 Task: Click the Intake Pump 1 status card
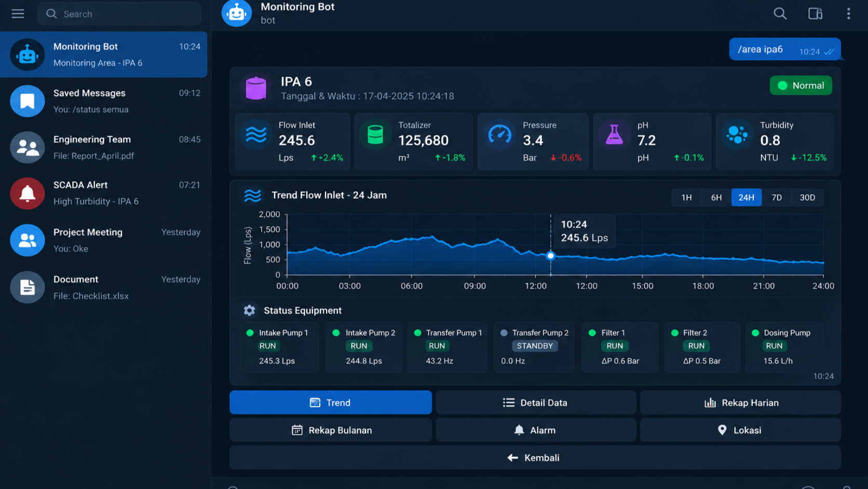(279, 347)
